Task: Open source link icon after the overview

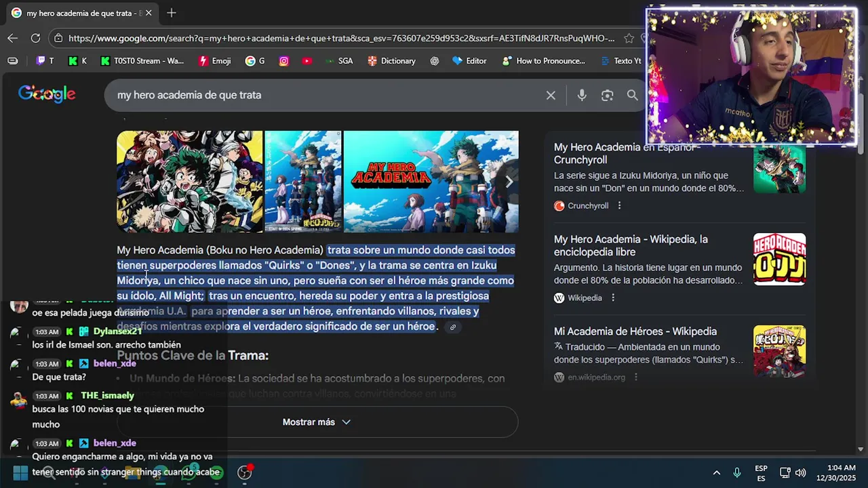Action: [x=453, y=327]
